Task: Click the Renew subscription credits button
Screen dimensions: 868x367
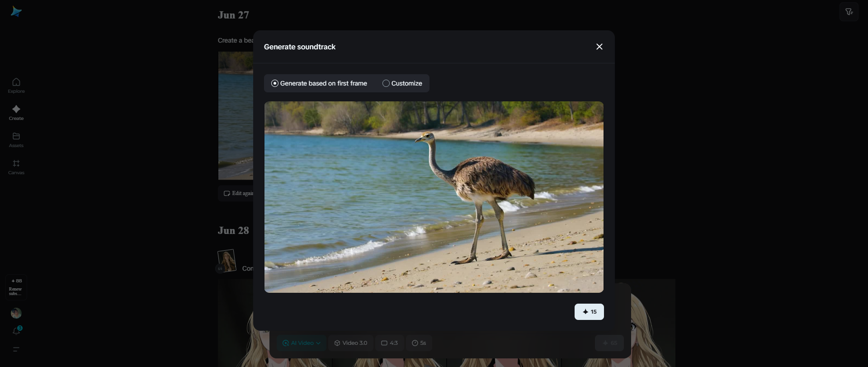Action: pyautogui.click(x=16, y=287)
